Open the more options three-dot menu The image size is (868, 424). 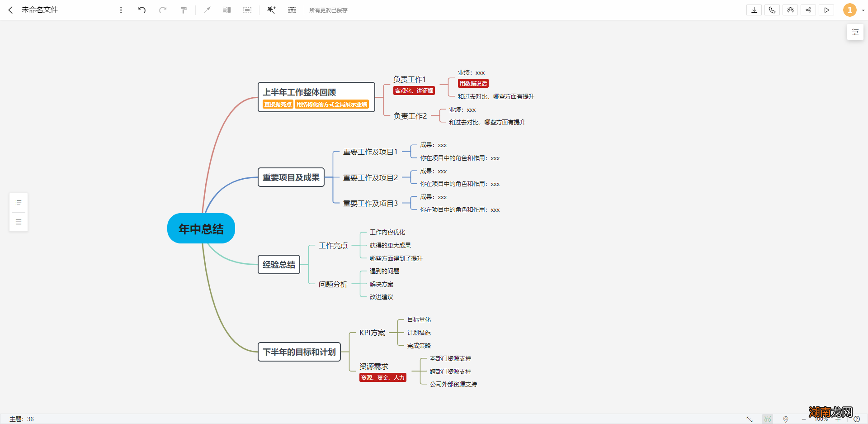tap(121, 10)
